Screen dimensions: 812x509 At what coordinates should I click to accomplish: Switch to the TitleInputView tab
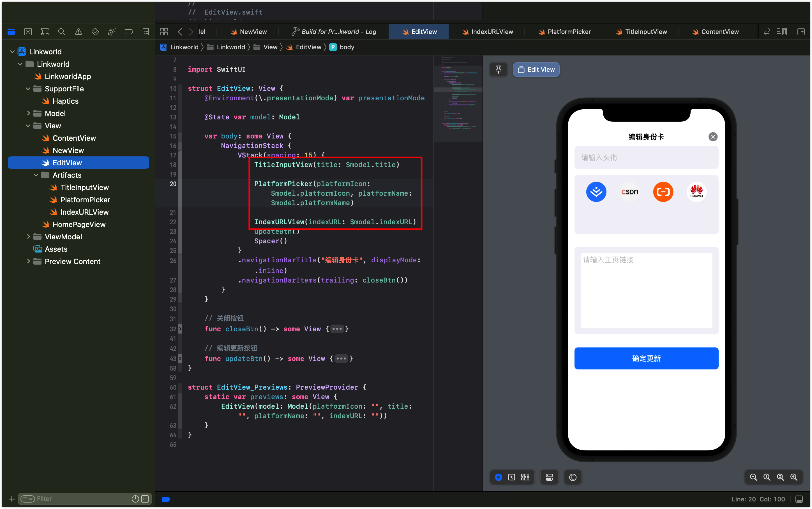click(x=641, y=32)
